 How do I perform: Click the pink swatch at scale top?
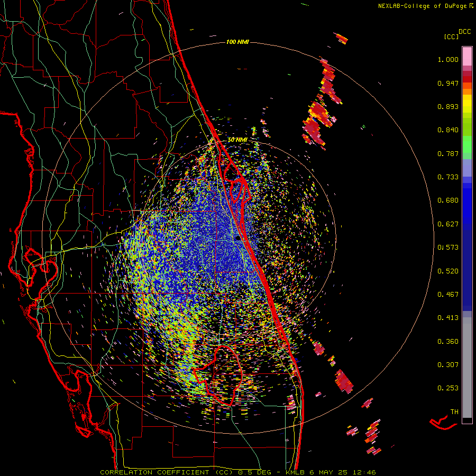pos(467,57)
